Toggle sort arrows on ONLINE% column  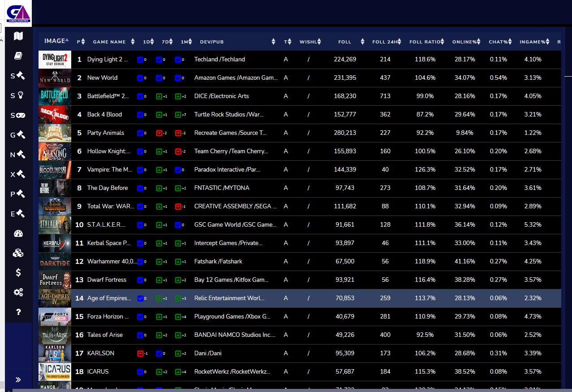pos(478,42)
